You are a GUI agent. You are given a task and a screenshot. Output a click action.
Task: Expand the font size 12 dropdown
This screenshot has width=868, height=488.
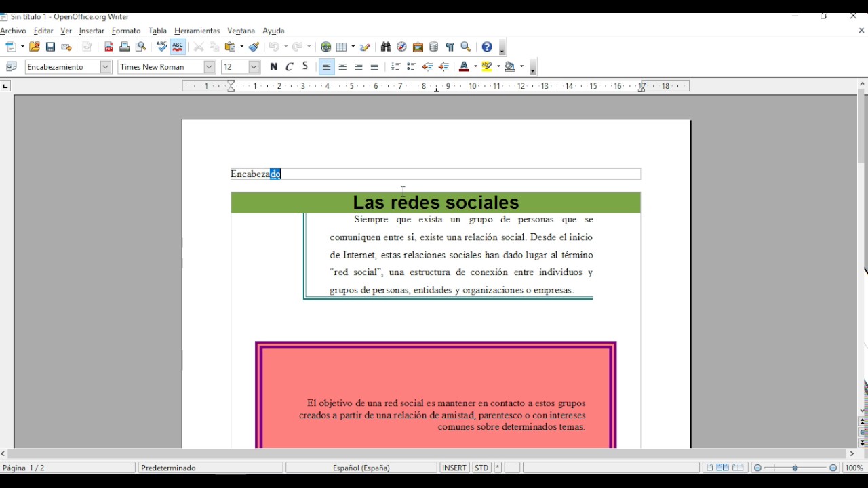tap(254, 66)
